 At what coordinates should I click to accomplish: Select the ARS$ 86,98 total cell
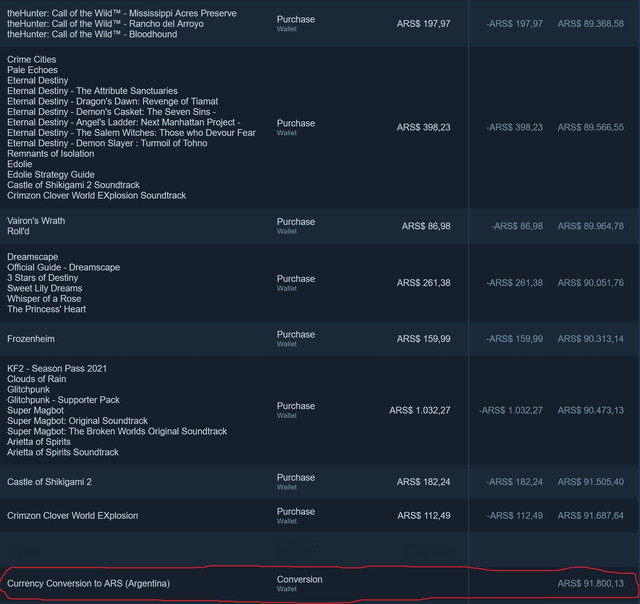click(426, 226)
